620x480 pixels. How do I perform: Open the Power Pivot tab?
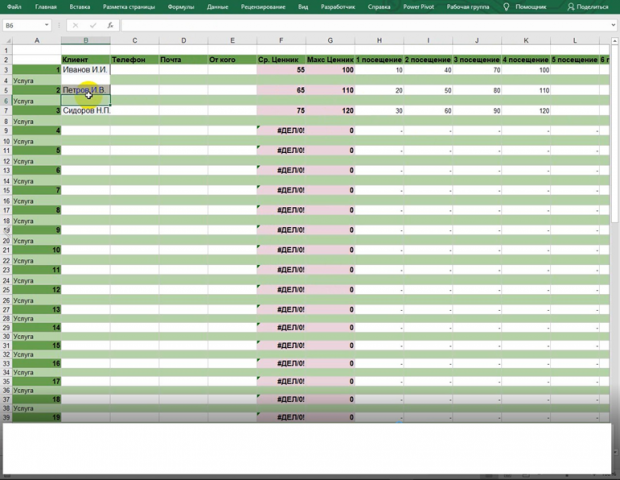point(418,7)
